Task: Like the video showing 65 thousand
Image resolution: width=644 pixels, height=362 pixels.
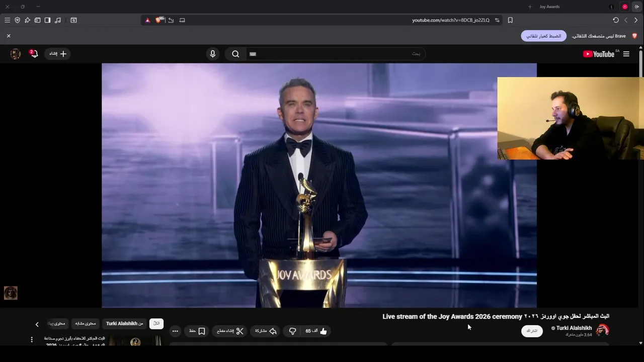Action: click(316, 331)
